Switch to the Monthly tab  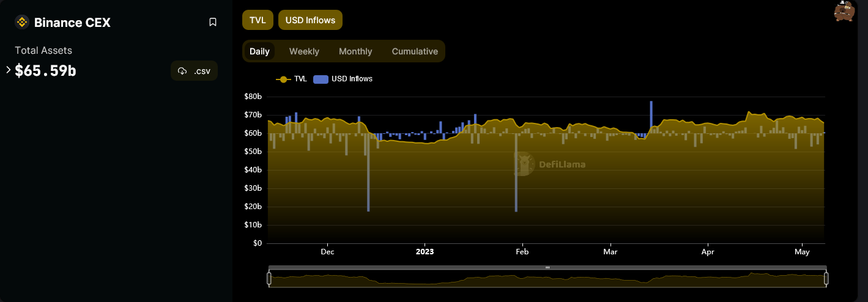tap(355, 51)
